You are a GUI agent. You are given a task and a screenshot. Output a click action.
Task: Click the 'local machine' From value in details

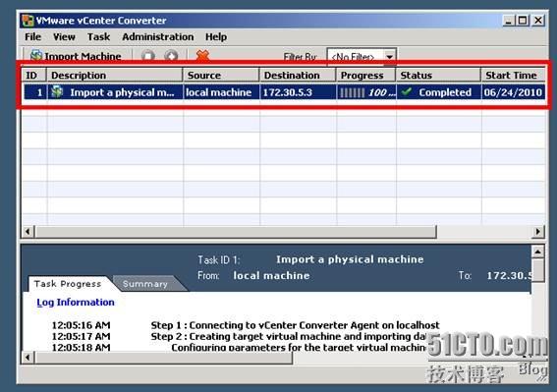(x=271, y=275)
